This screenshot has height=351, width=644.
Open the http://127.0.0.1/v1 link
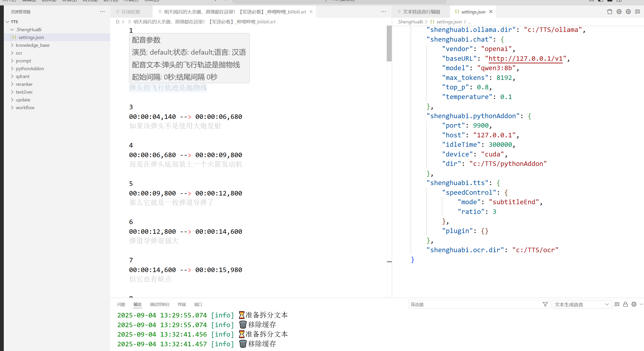coord(525,59)
